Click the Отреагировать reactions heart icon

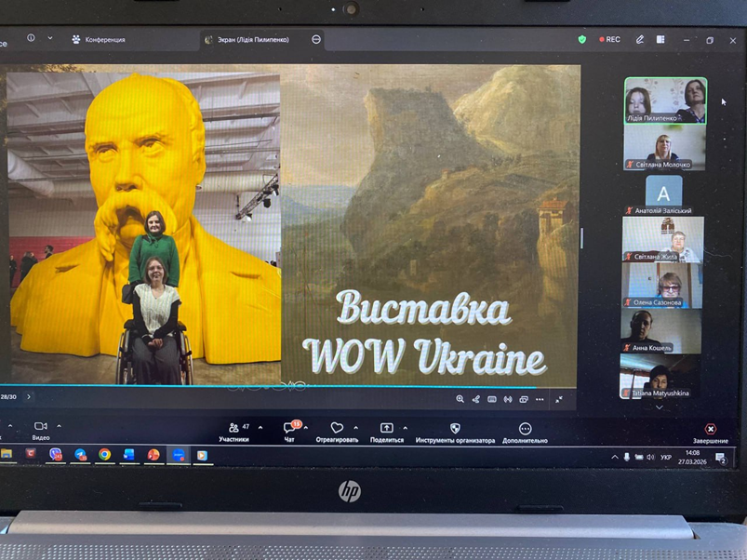tap(337, 429)
